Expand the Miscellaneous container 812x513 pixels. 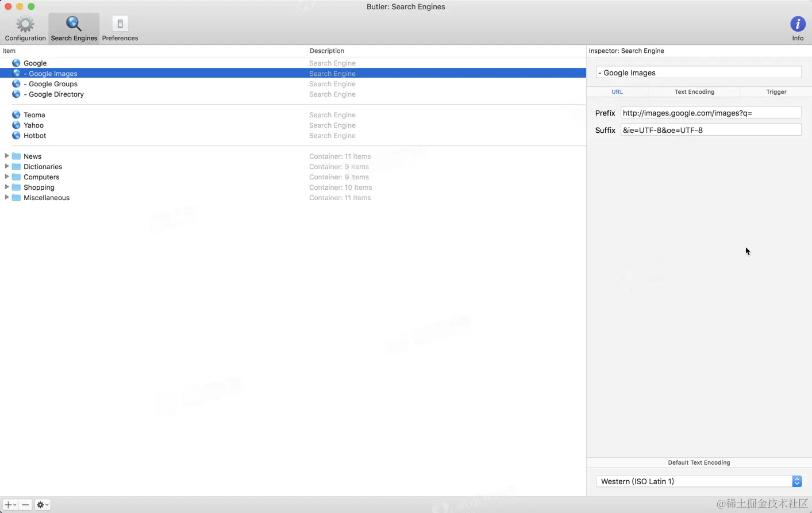pyautogui.click(x=7, y=197)
